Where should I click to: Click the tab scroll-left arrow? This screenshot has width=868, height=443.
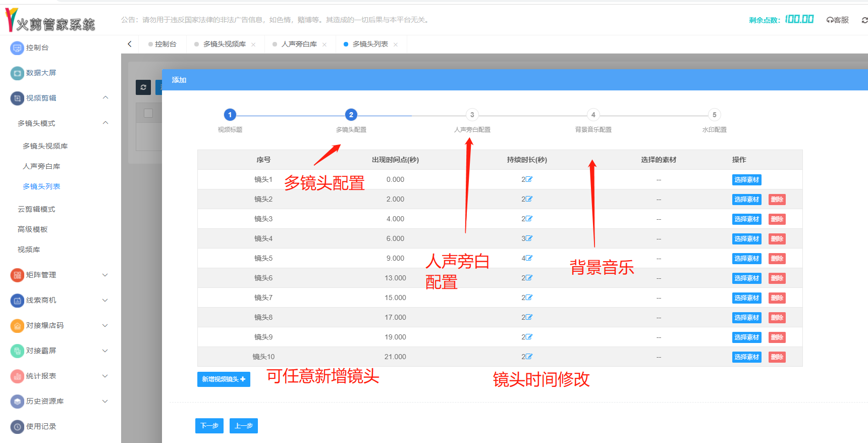pos(130,44)
